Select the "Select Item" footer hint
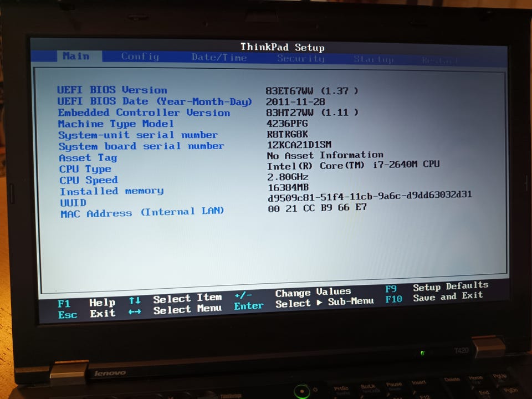 [187, 298]
